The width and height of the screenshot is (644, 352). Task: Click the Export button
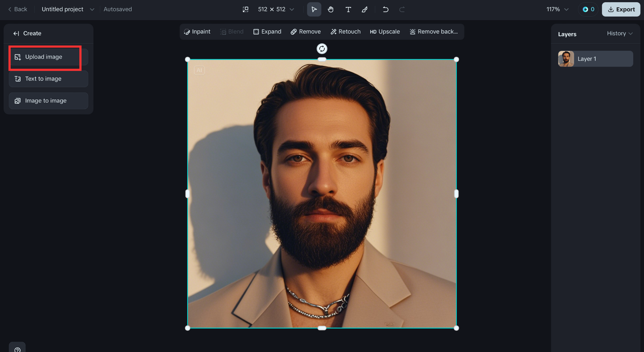click(x=621, y=9)
